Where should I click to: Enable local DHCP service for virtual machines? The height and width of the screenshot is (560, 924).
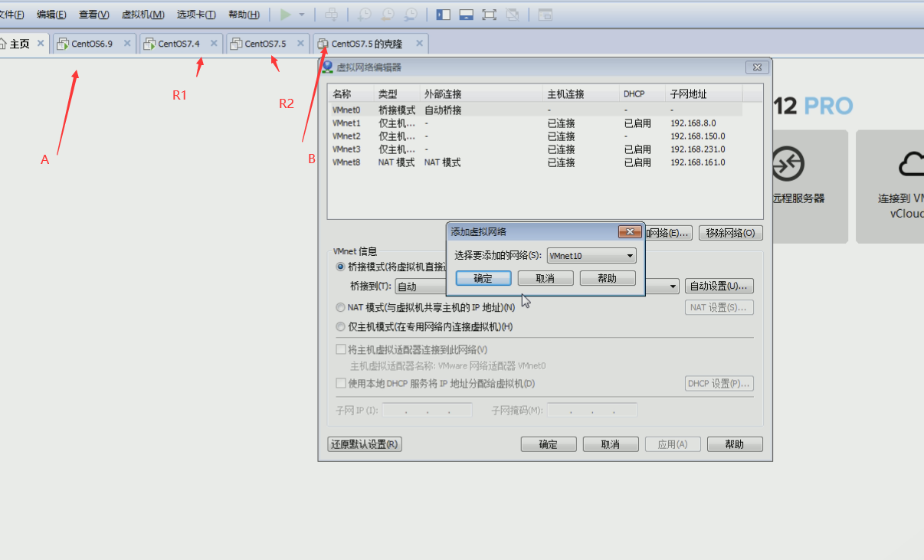click(340, 383)
